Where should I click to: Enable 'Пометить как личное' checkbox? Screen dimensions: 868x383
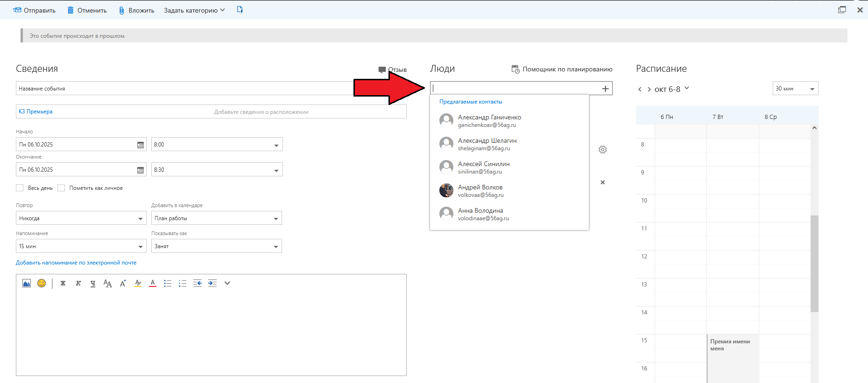pyautogui.click(x=61, y=188)
